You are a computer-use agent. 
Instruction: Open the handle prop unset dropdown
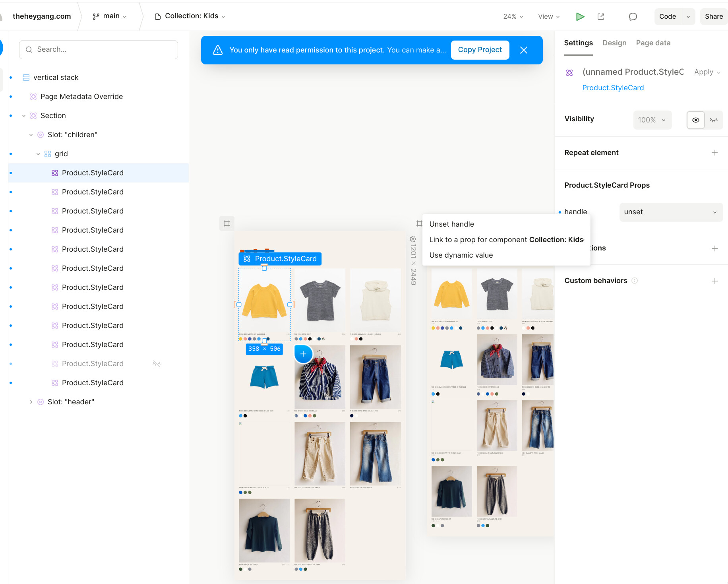671,212
